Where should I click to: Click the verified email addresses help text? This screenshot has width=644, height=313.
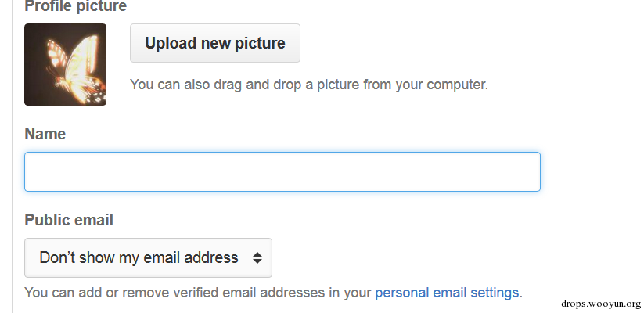199,293
